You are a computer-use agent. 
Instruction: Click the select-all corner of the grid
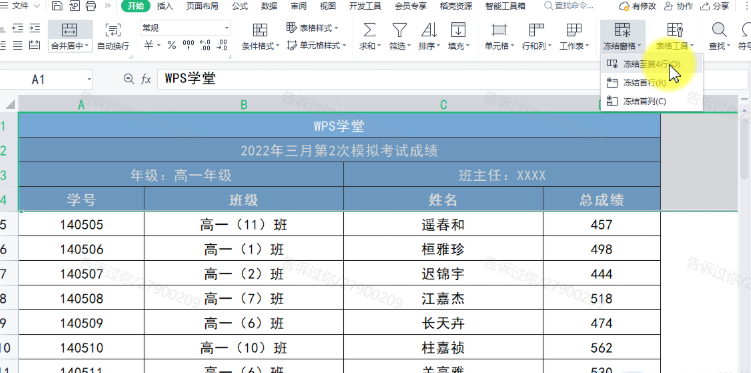(x=9, y=104)
